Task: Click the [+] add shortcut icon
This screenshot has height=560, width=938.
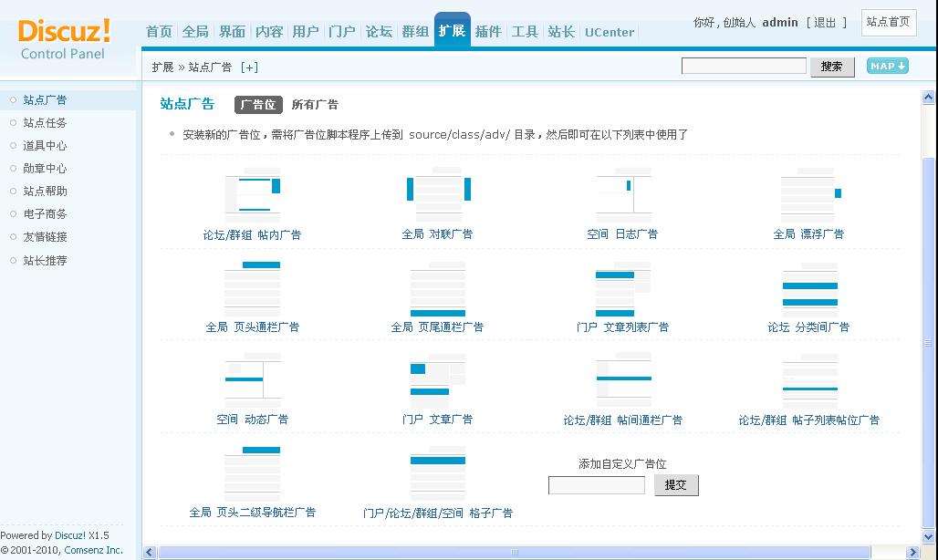Action: (x=249, y=67)
